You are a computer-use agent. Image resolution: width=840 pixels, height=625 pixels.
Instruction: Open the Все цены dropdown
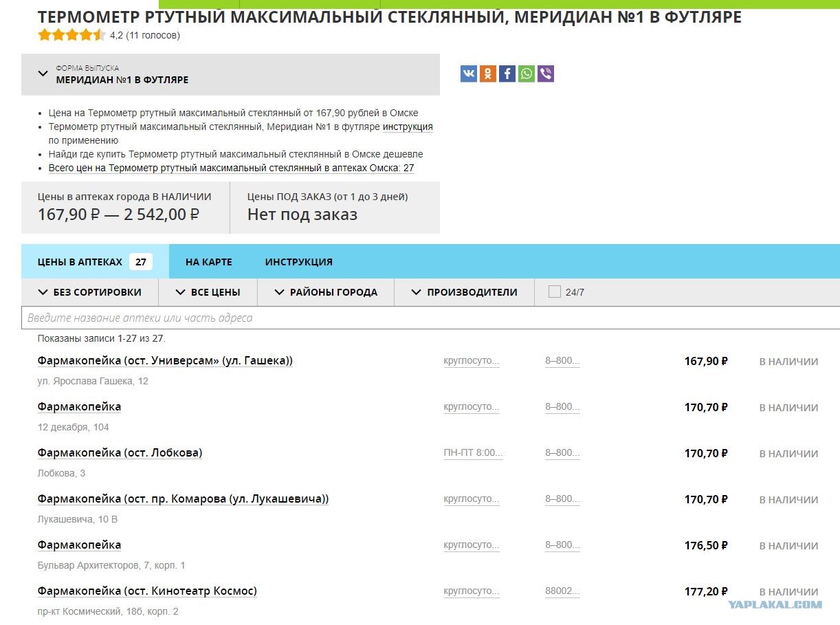point(208,292)
